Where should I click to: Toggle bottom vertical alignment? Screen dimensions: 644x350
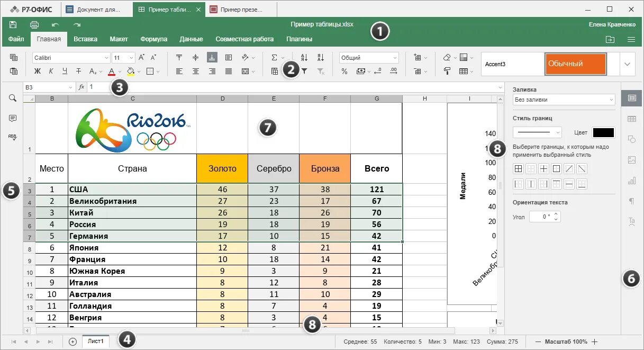212,58
